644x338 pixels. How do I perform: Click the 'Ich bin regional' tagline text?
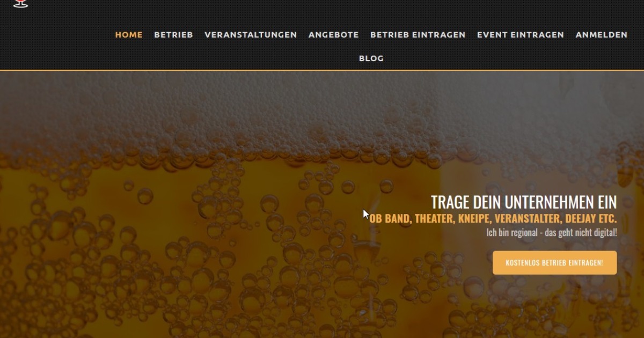point(552,233)
